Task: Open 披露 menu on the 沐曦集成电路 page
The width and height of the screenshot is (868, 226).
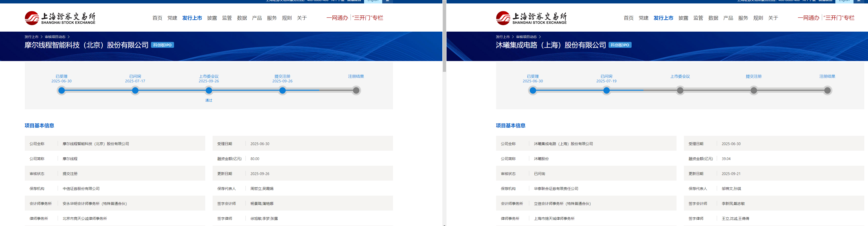Action: 683,18
